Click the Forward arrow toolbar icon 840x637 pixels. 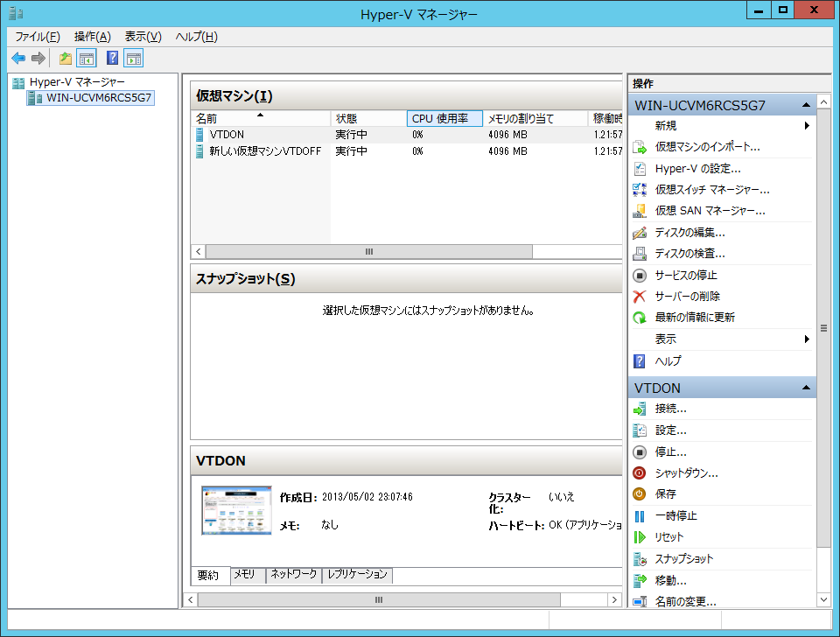pos(38,58)
